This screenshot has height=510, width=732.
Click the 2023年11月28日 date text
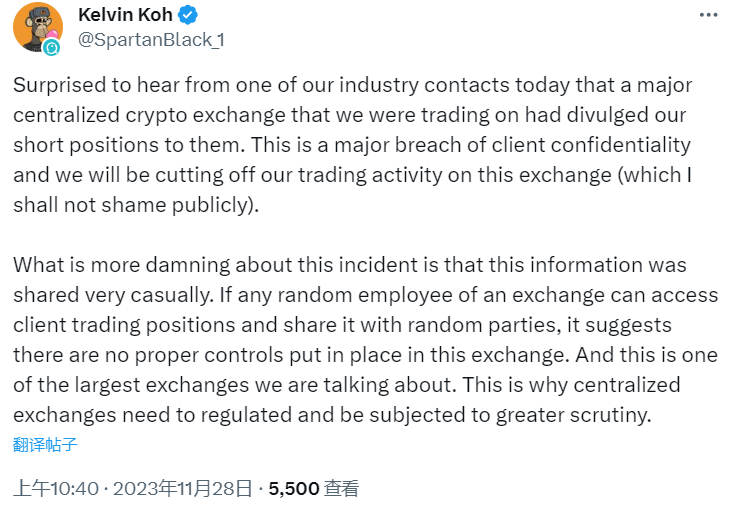179,489
